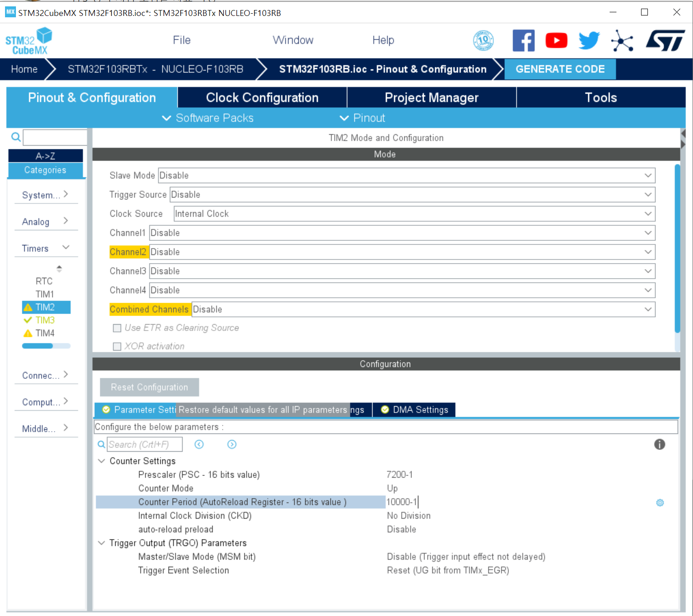This screenshot has width=693, height=616.
Task: Switch to Tools tab
Action: tap(601, 97)
